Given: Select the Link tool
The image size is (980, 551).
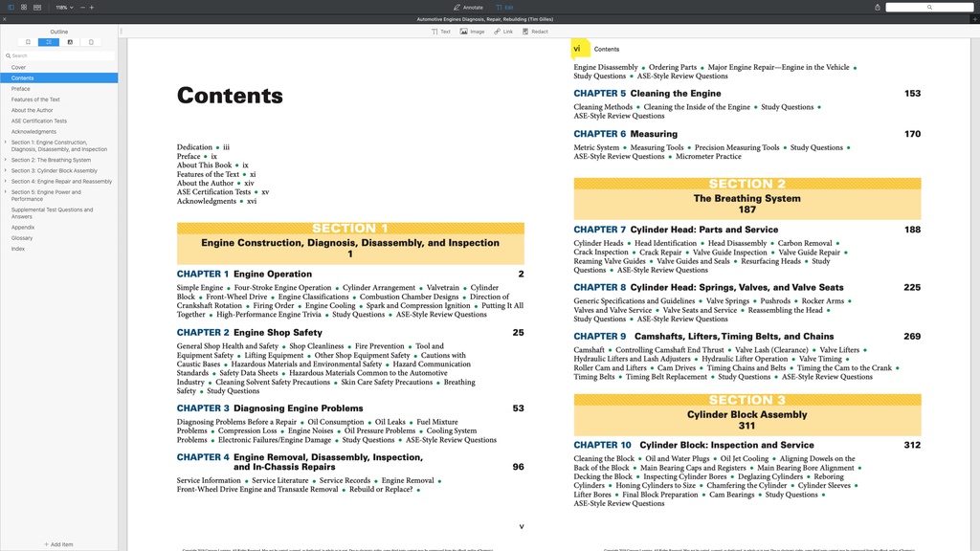Looking at the screenshot, I should (503, 32).
